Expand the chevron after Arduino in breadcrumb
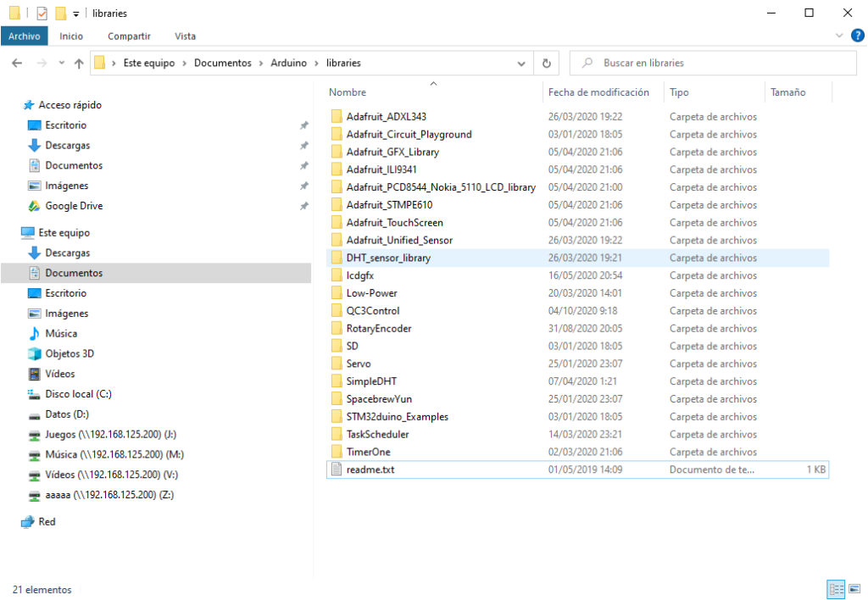 pos(317,63)
